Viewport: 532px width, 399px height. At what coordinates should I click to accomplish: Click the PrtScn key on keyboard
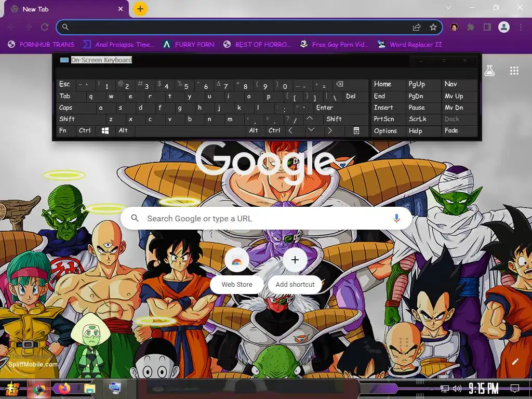click(389, 119)
